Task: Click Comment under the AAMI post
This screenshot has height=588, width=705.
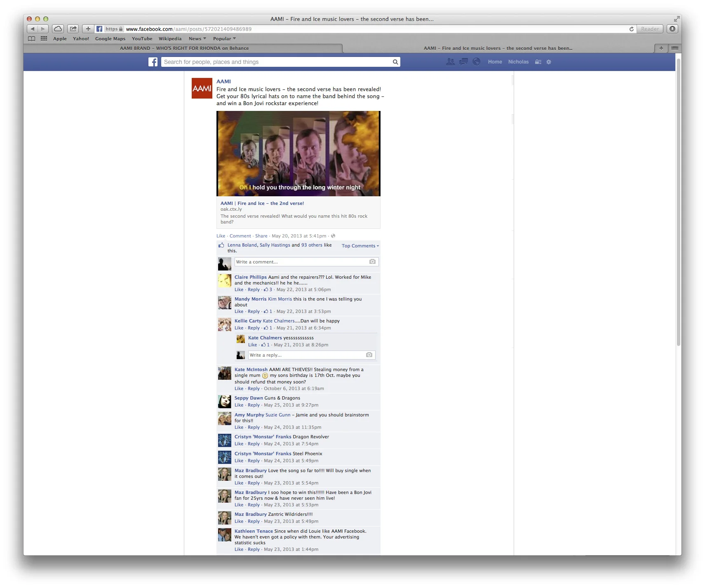Action: pyautogui.click(x=240, y=236)
